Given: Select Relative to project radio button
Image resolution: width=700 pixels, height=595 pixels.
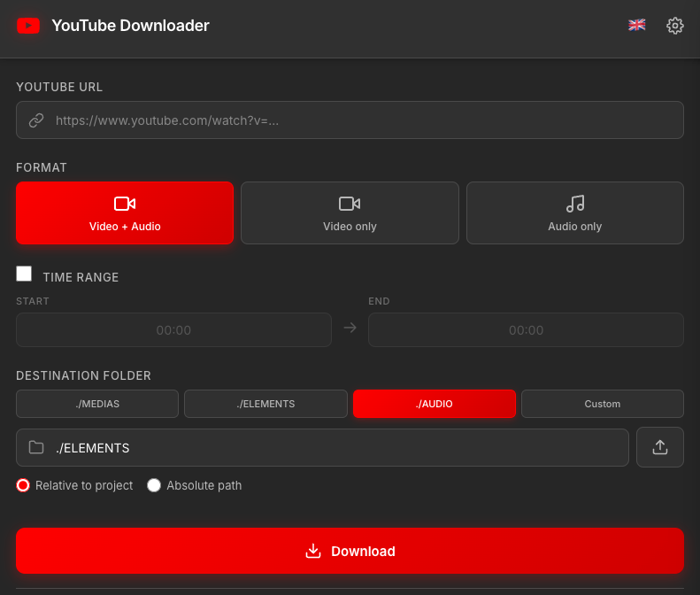Looking at the screenshot, I should point(23,485).
